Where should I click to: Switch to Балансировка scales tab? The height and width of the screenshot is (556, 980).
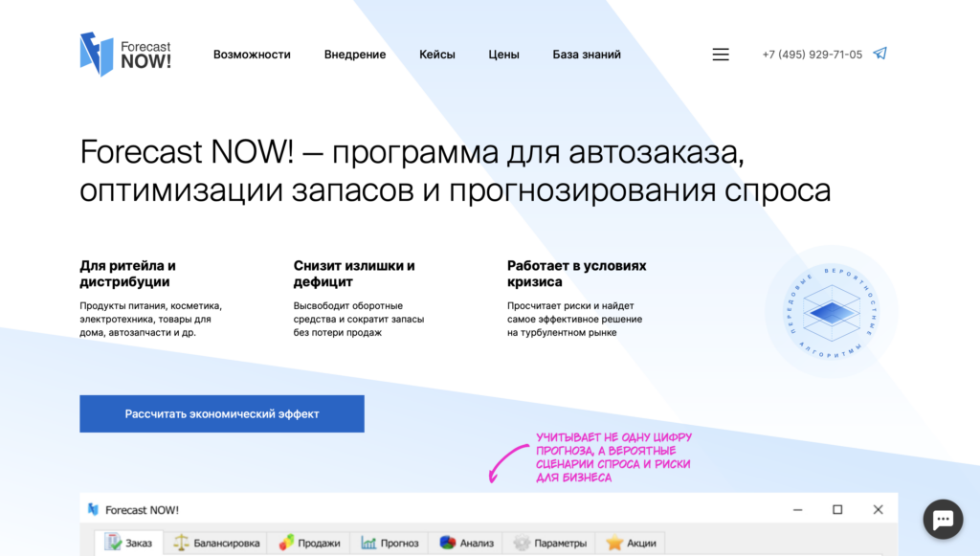click(216, 543)
